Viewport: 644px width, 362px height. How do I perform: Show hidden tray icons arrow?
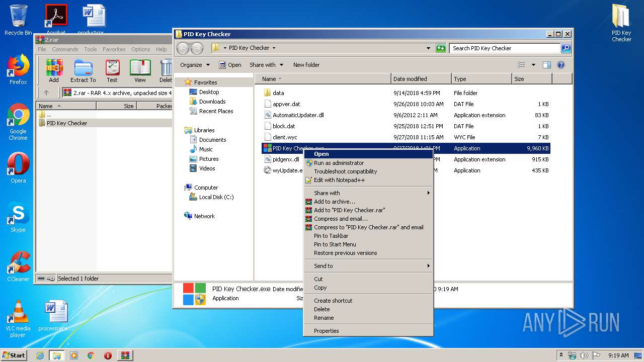click(x=561, y=355)
